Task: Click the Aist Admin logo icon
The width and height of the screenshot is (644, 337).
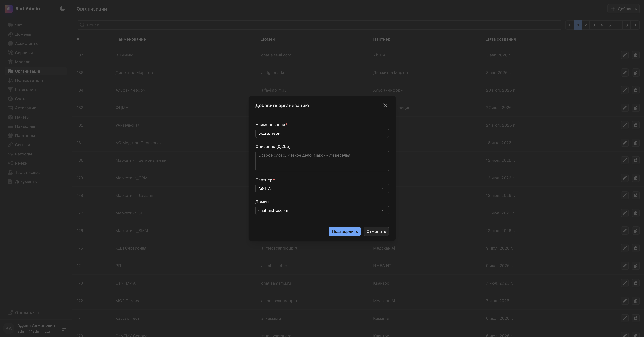Action: click(x=8, y=9)
